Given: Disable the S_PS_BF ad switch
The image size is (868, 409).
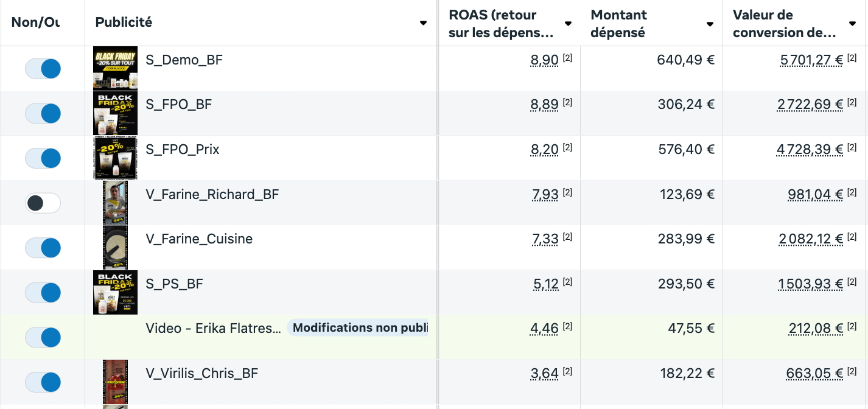Looking at the screenshot, I should [x=43, y=292].
